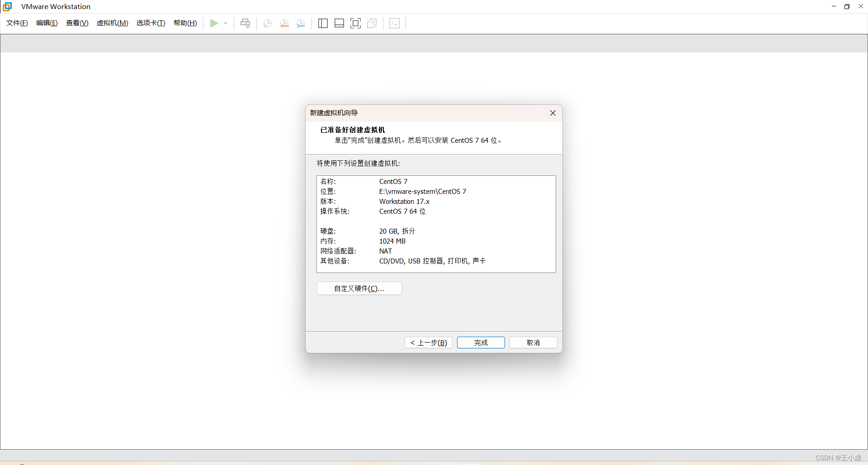Select the 1024 MB memory value
Image resolution: width=868 pixels, height=465 pixels.
pos(392,241)
